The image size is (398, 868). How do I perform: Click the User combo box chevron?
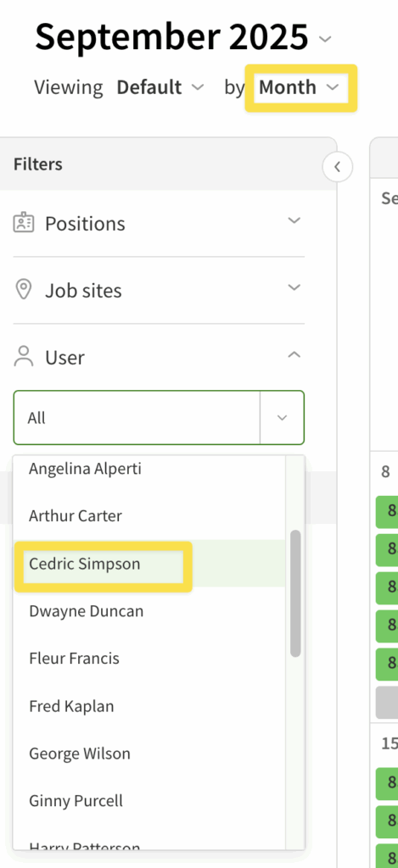pyautogui.click(x=282, y=418)
